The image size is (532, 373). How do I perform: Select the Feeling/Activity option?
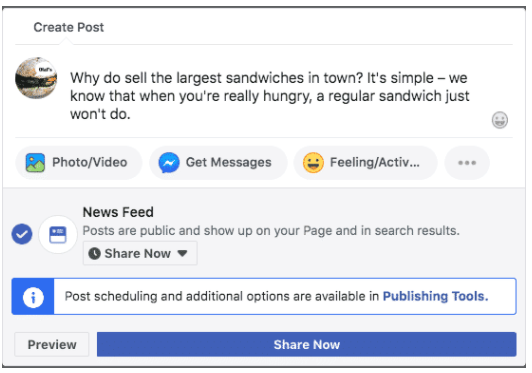[365, 163]
